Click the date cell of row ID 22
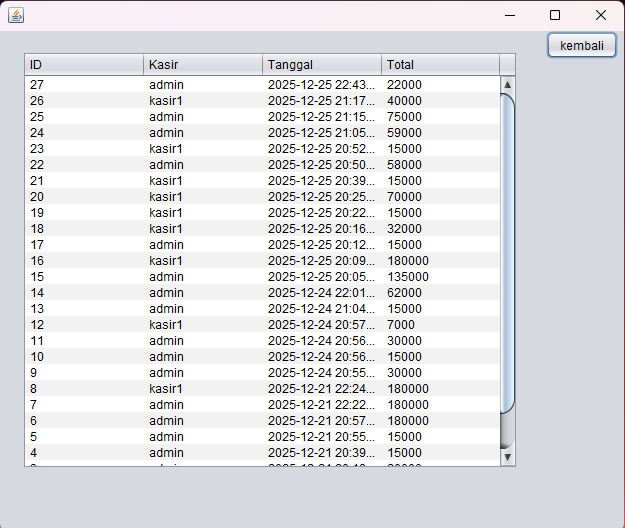This screenshot has width=625, height=528. [x=321, y=165]
